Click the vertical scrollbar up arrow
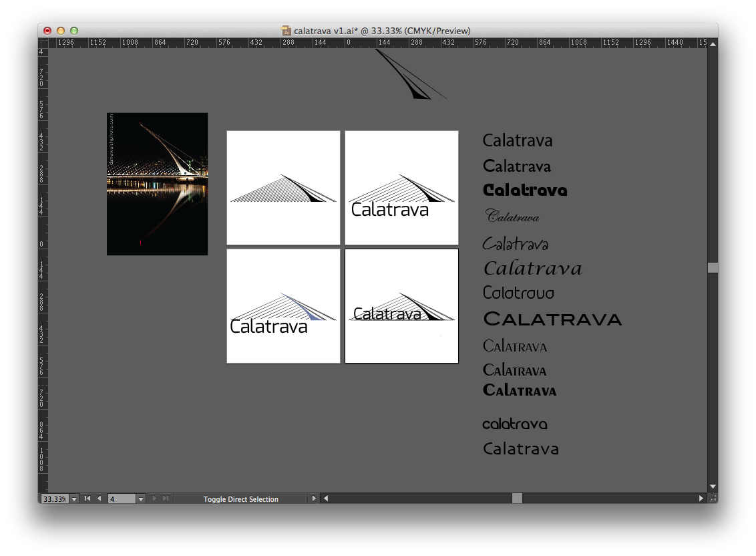Viewport: 756px width, 556px height. click(713, 43)
